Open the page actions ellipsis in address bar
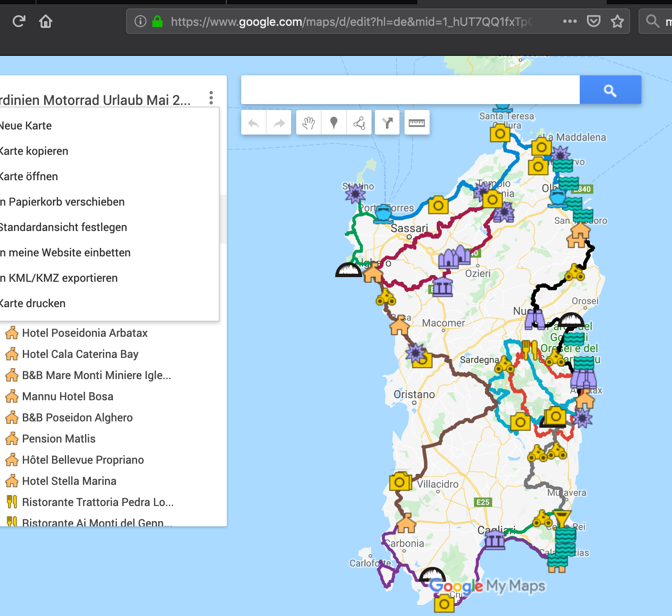This screenshot has width=672, height=616. pyautogui.click(x=570, y=21)
